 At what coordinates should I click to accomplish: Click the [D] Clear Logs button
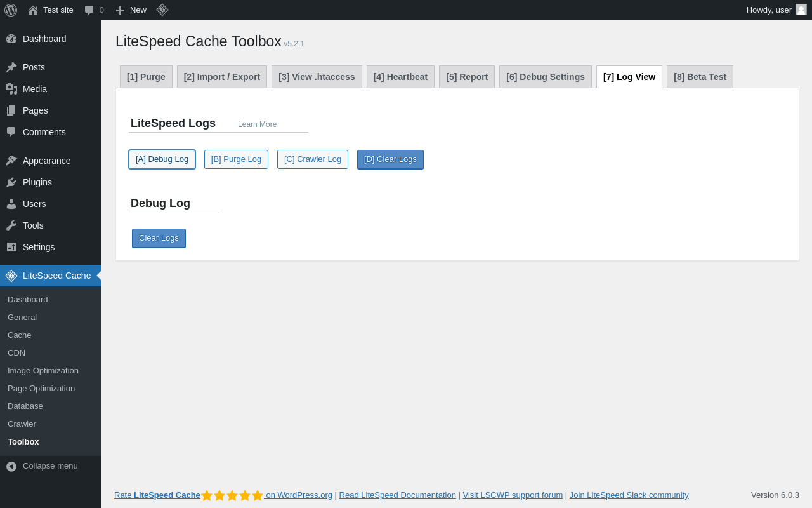coord(390,159)
